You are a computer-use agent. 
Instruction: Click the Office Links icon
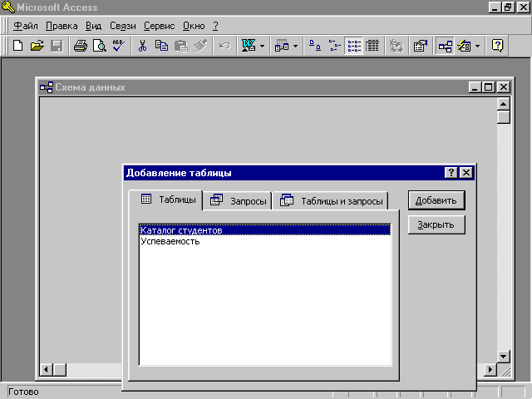click(249, 46)
